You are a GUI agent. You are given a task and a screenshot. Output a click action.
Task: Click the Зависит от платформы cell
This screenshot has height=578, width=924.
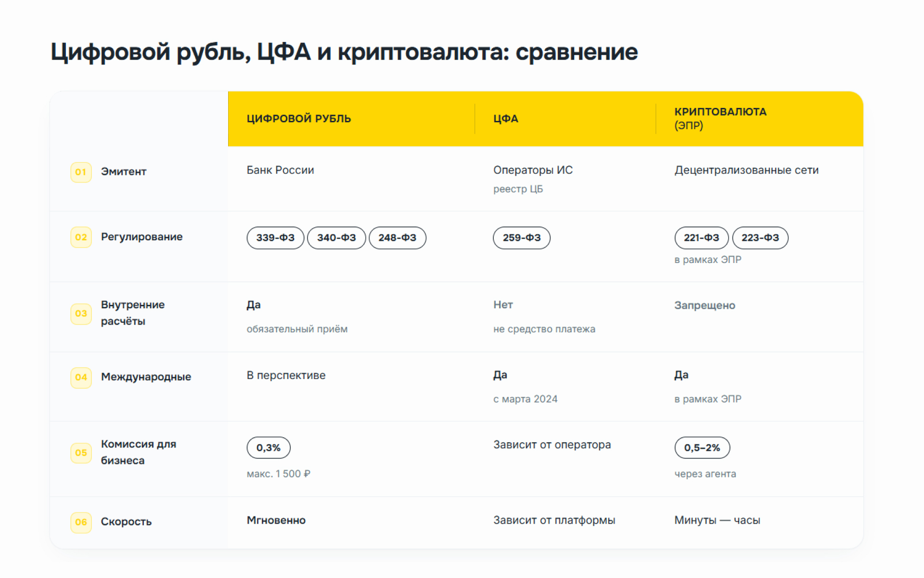554,521
